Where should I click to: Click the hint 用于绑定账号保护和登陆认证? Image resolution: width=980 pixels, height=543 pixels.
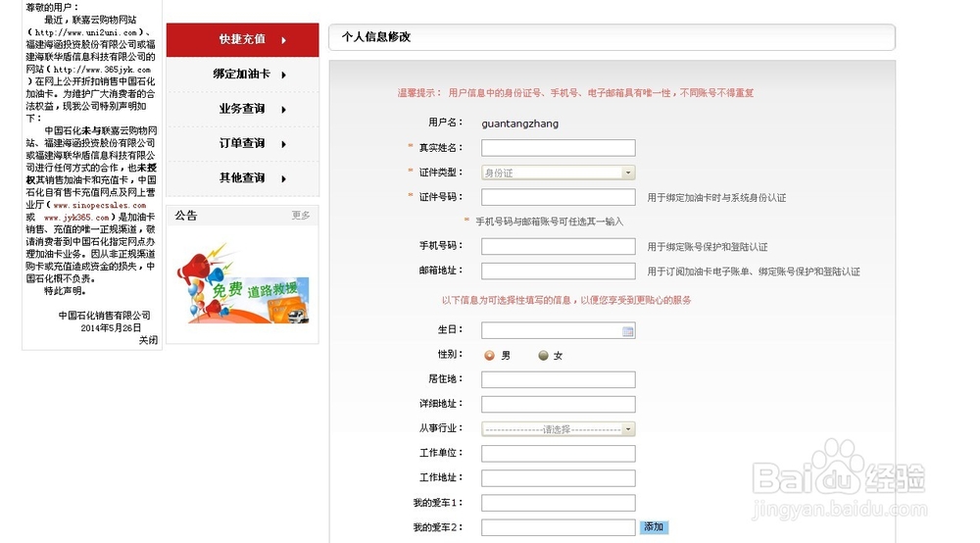[707, 247]
